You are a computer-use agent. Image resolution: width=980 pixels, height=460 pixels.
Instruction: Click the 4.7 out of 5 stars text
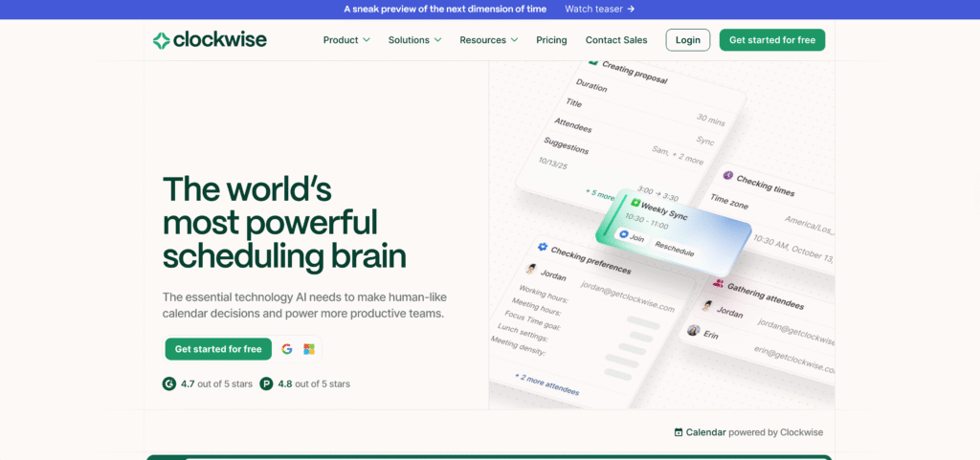[x=216, y=383]
